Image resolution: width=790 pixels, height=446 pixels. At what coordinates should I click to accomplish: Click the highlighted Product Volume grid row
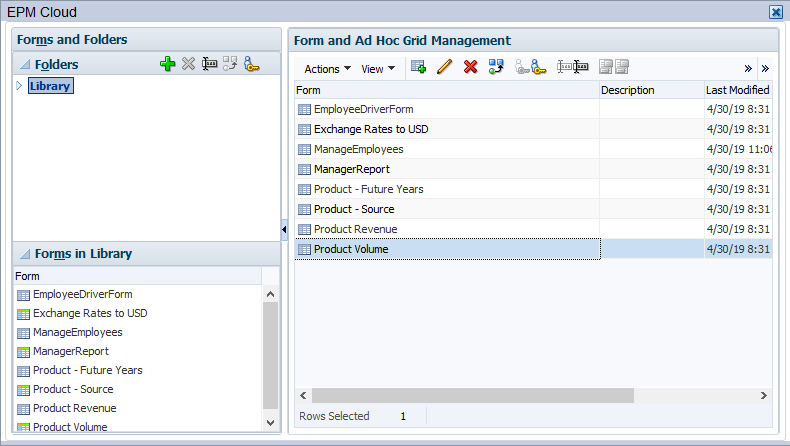click(533, 249)
